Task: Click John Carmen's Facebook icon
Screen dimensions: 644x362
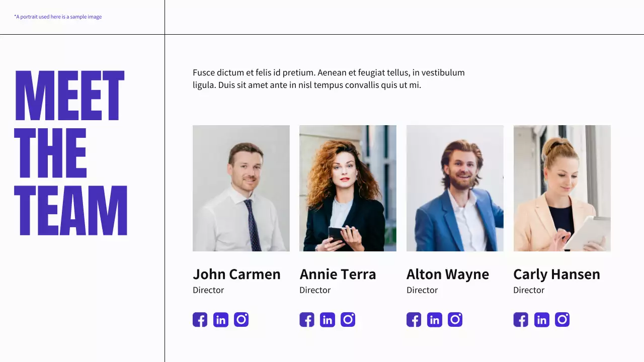Action: [x=200, y=320]
